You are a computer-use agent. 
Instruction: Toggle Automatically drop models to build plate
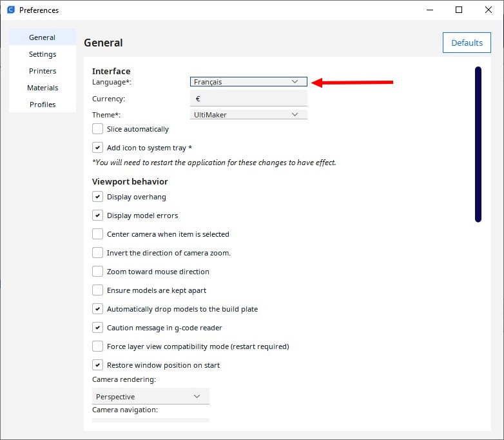[x=98, y=309]
